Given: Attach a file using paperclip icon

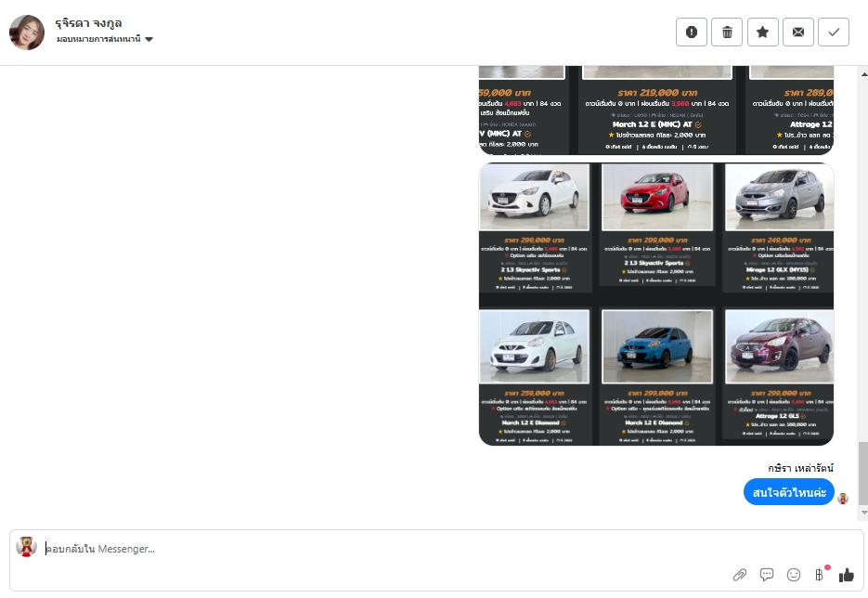Looking at the screenshot, I should tap(740, 575).
